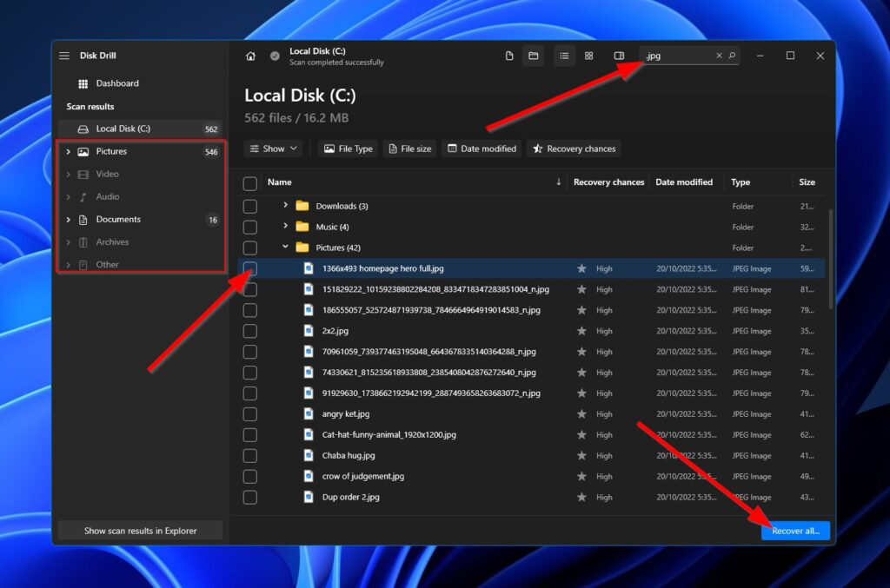Click the Recover all button

point(794,530)
